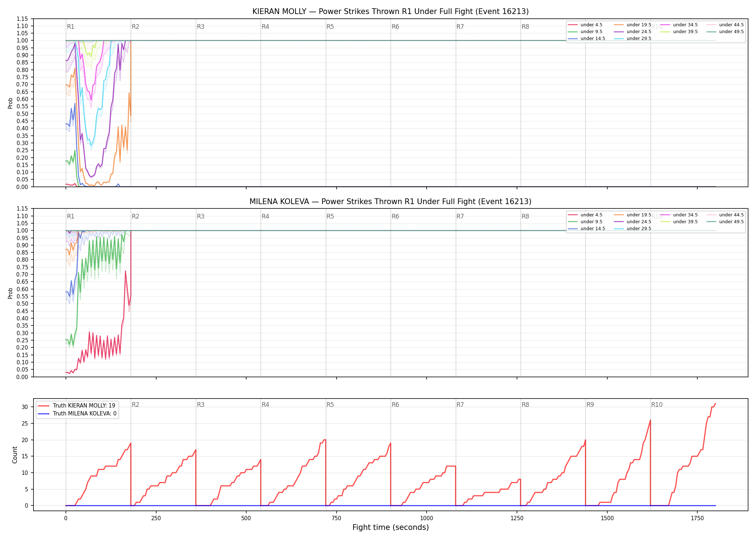This screenshot has height=540, width=756.
Task: Select 'under 4.5' legend entry in Kieran Molly chart
Action: click(x=585, y=25)
